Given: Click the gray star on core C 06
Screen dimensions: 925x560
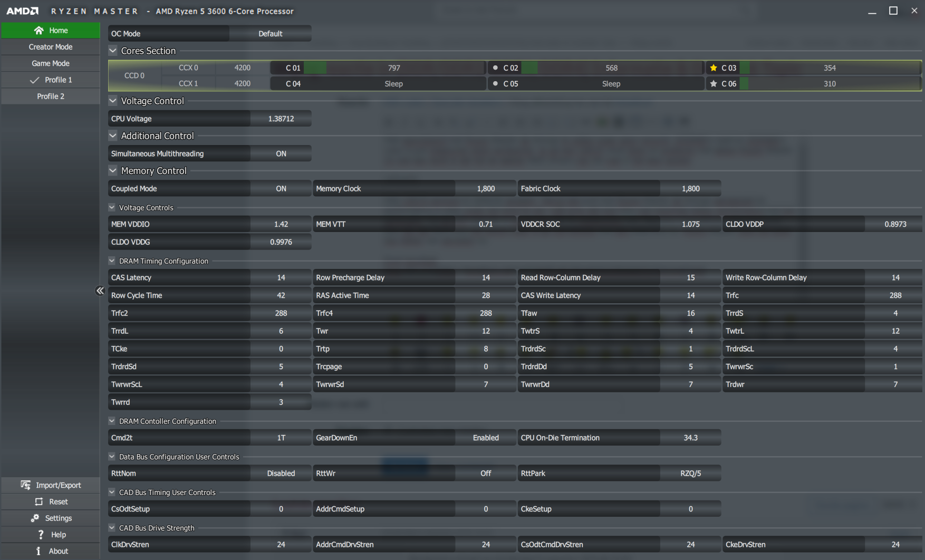Looking at the screenshot, I should pos(714,84).
